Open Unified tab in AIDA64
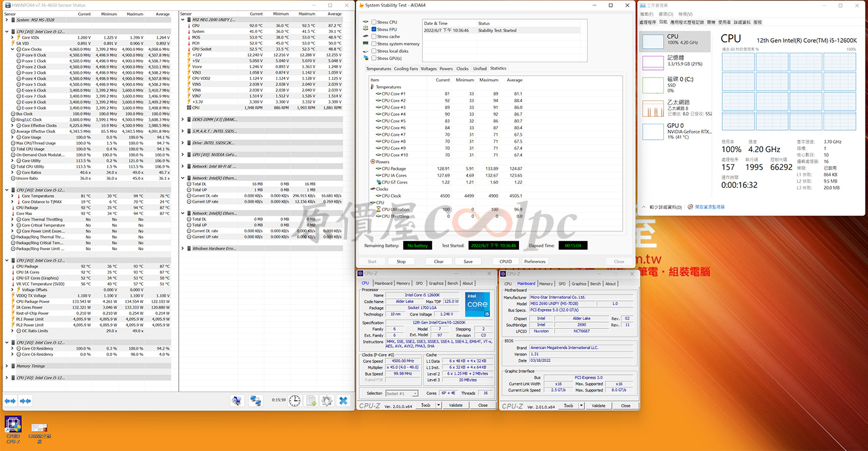Image resolution: width=868 pixels, height=451 pixels. [x=480, y=69]
